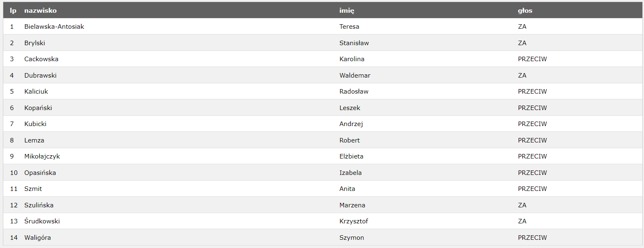Click the 'lp' column header

click(13, 10)
